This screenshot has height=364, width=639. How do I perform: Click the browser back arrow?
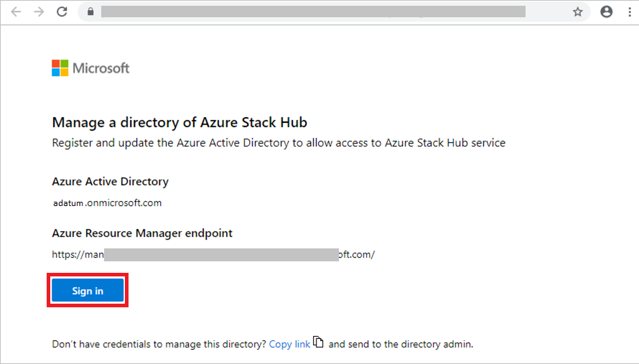(16, 11)
